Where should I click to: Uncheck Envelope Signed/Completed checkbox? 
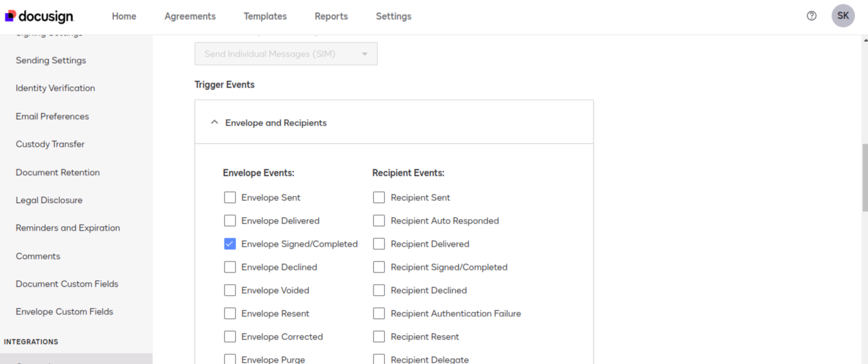230,244
